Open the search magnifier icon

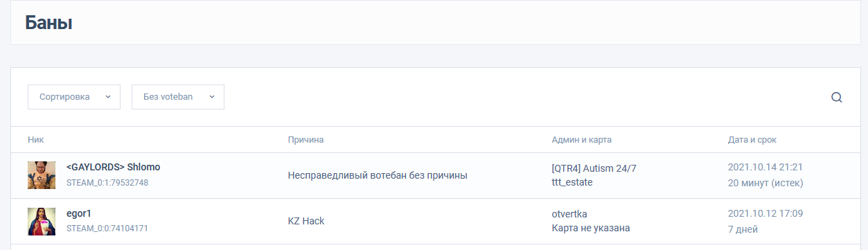coord(836,97)
